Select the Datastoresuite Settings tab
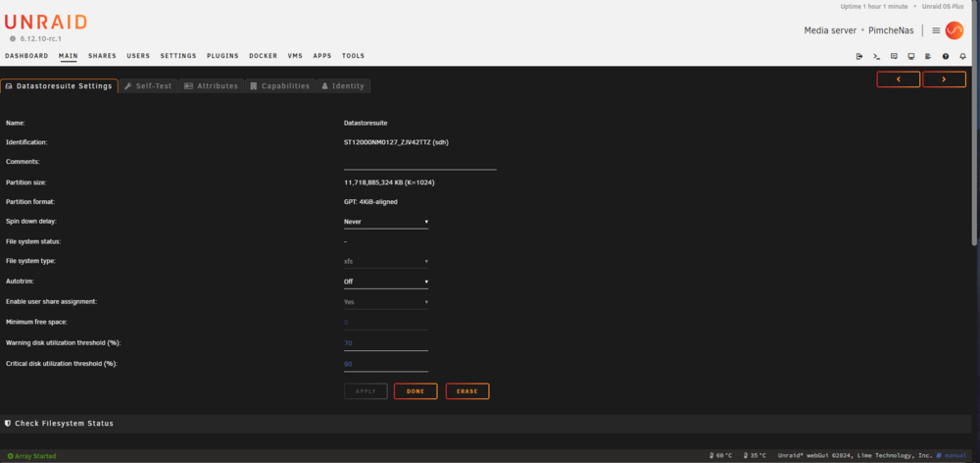Viewport: 980px width, 463px height. click(x=59, y=85)
